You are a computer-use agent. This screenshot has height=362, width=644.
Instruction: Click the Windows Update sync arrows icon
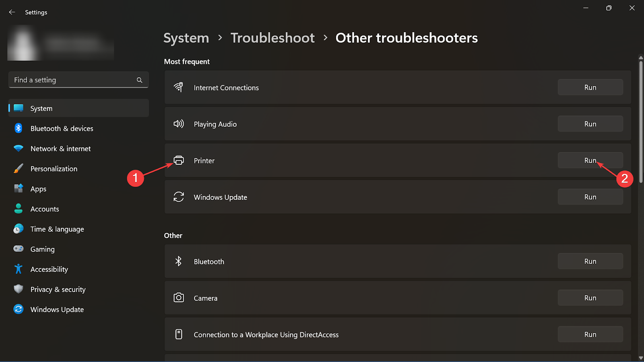179,197
